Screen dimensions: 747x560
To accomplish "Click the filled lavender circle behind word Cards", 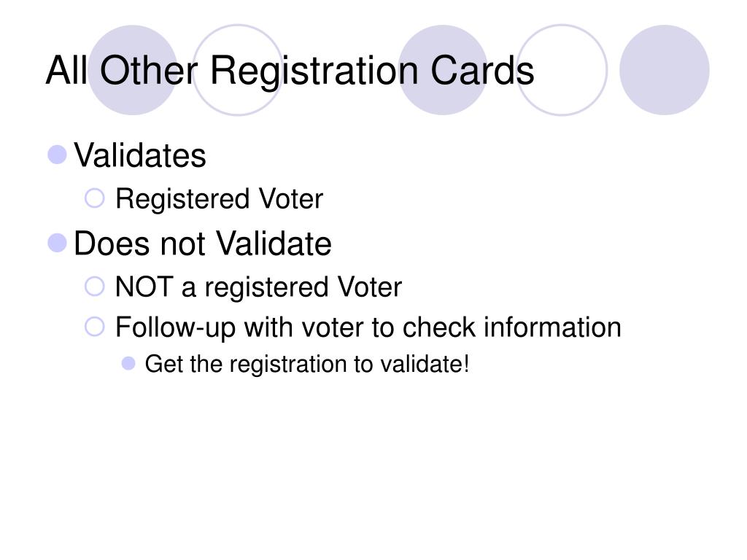I will pyautogui.click(x=443, y=70).
